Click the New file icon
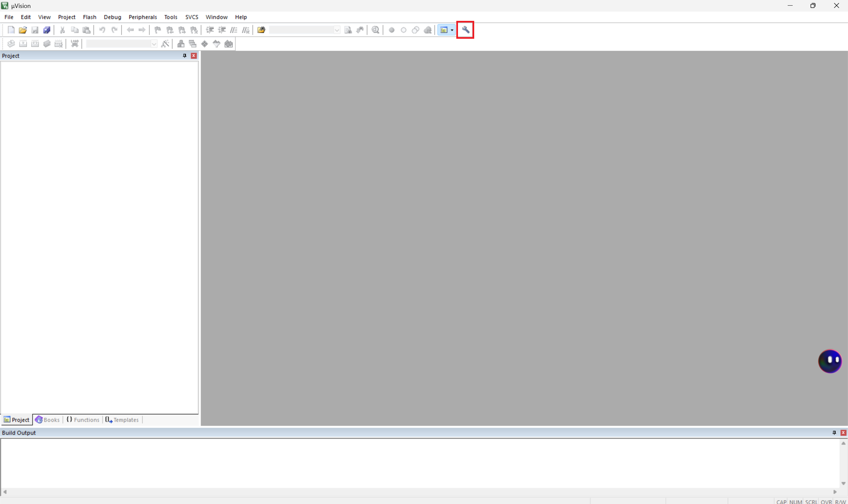The image size is (848, 504). tap(11, 30)
